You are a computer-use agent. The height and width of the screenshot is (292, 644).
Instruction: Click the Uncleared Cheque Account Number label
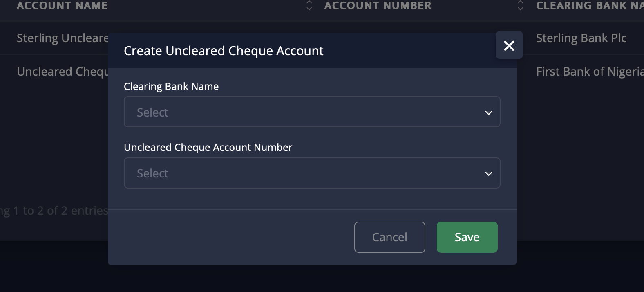208,147
